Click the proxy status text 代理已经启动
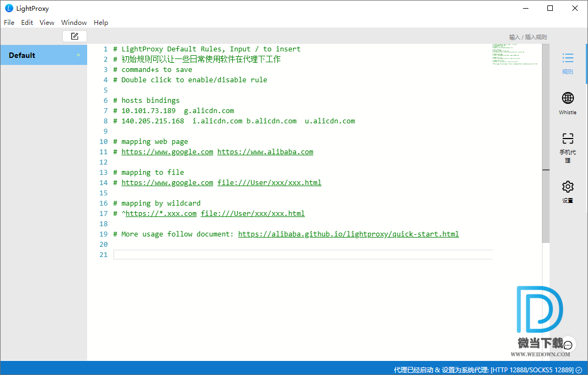 click(414, 370)
